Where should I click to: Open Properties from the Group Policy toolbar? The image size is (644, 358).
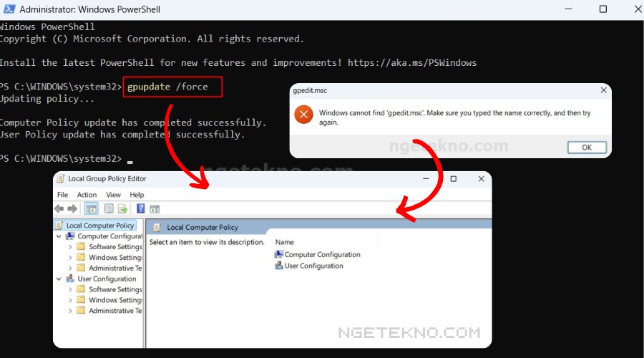pyautogui.click(x=109, y=209)
